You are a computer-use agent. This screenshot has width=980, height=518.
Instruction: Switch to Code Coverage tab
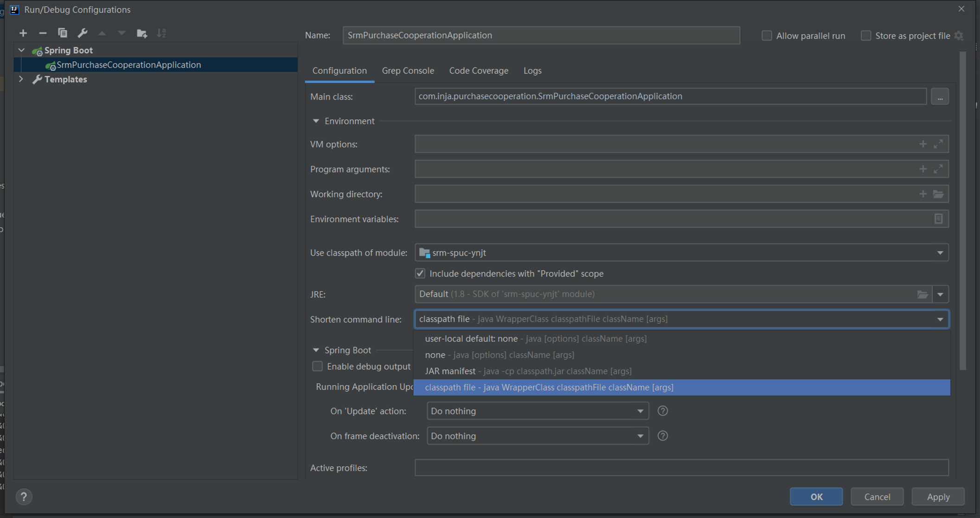pyautogui.click(x=479, y=71)
